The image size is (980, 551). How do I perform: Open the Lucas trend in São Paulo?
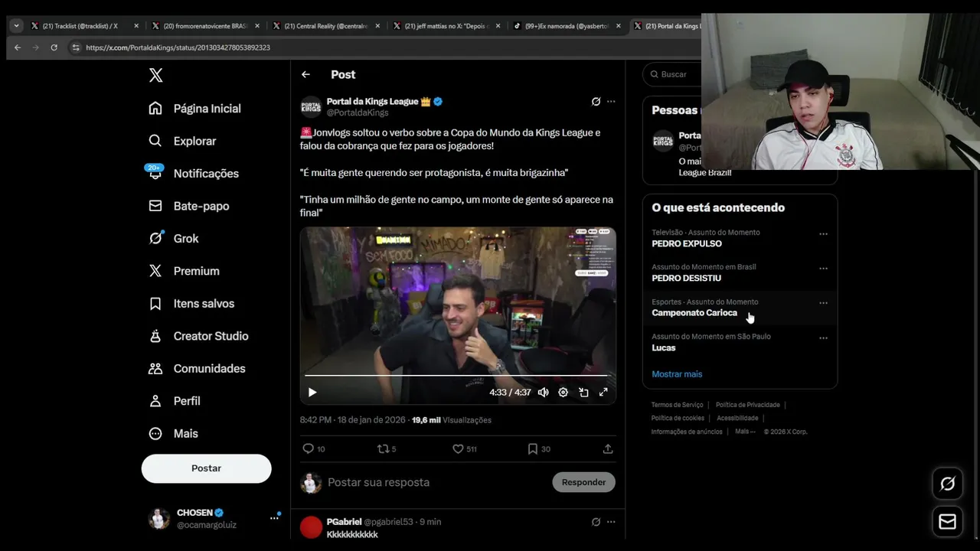664,348
